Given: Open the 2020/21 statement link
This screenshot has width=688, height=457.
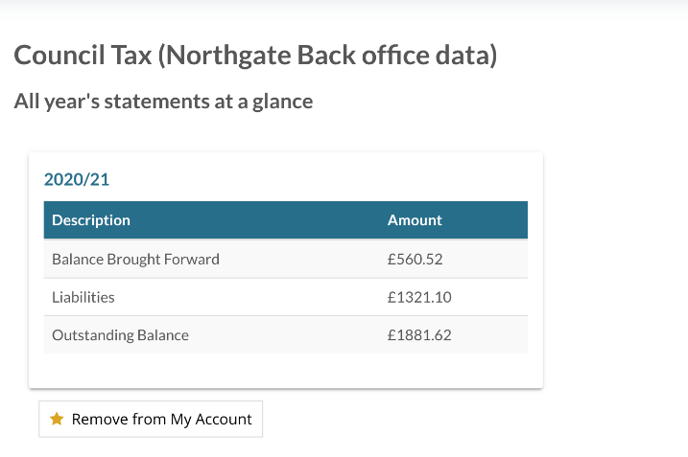Looking at the screenshot, I should click(x=76, y=179).
